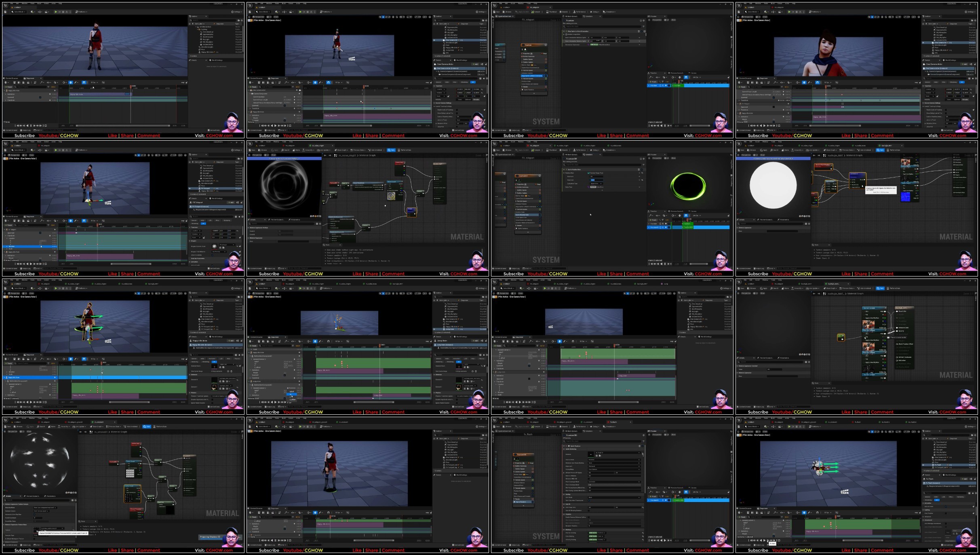Viewport: 980px width, 555px height.
Task: Click green Play button in untitled level without pilot camera
Action: 56,12
